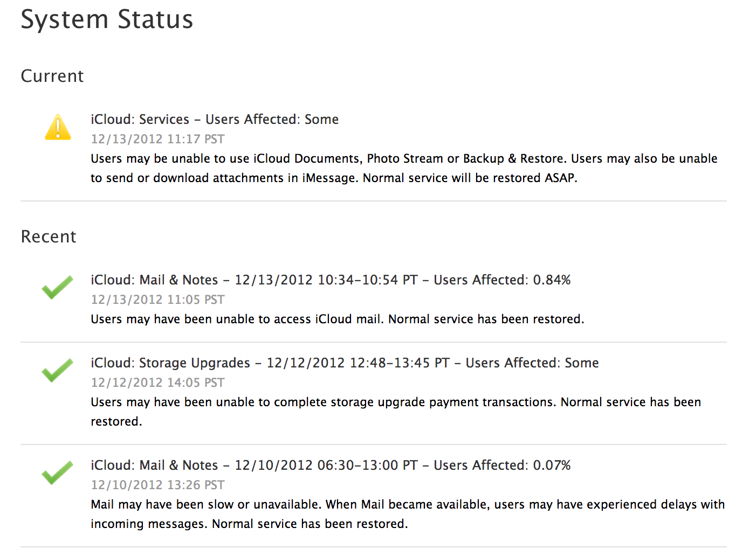Image resolution: width=756 pixels, height=556 pixels.
Task: Click the 12/10/2012 13:26 PST timestamp
Action: tap(157, 485)
